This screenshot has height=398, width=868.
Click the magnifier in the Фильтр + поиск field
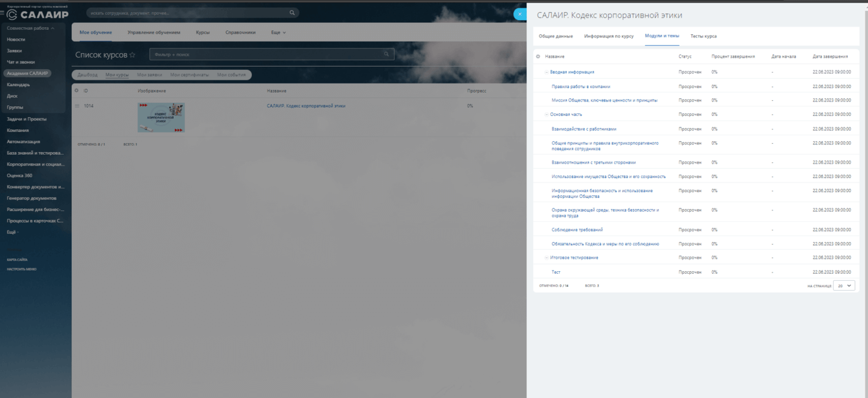(387, 54)
